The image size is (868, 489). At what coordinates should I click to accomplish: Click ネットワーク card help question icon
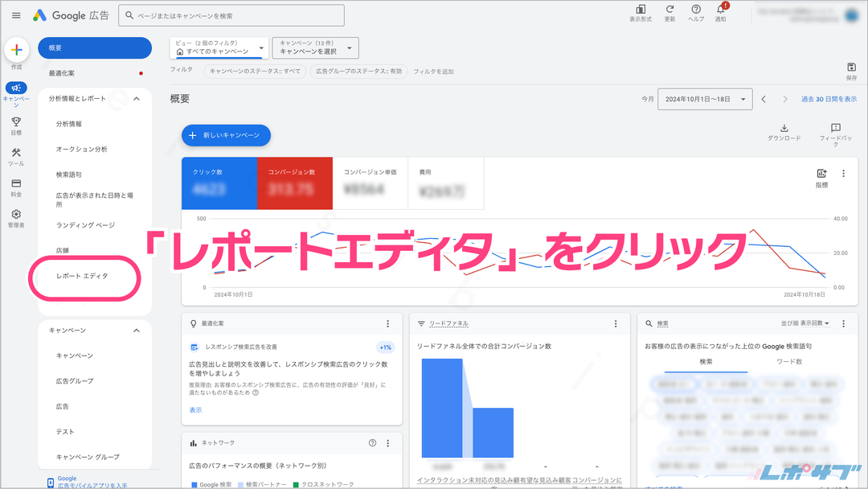pos(373,443)
